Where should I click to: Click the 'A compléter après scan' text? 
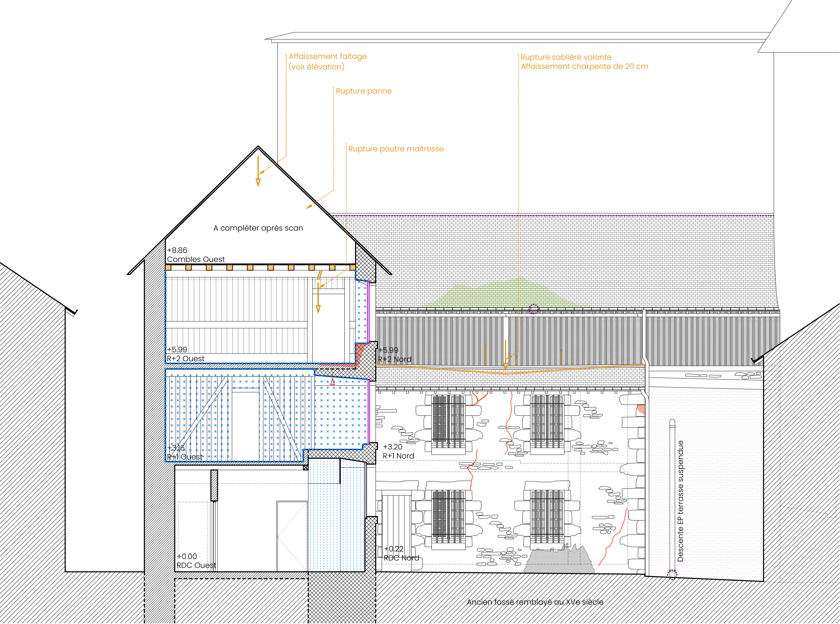[258, 228]
